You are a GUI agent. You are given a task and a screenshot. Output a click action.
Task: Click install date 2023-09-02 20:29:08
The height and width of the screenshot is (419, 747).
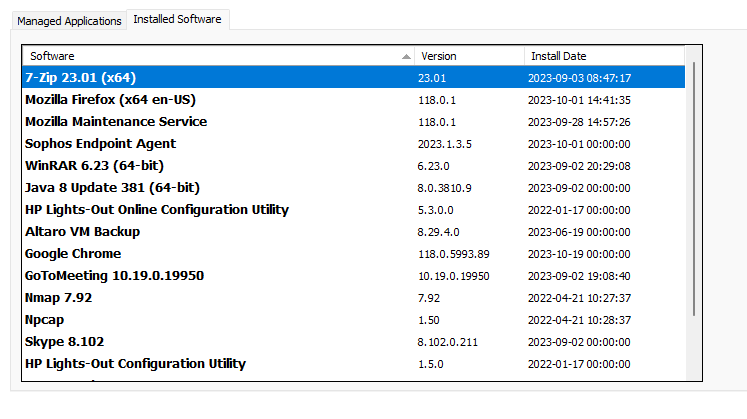[x=579, y=166]
